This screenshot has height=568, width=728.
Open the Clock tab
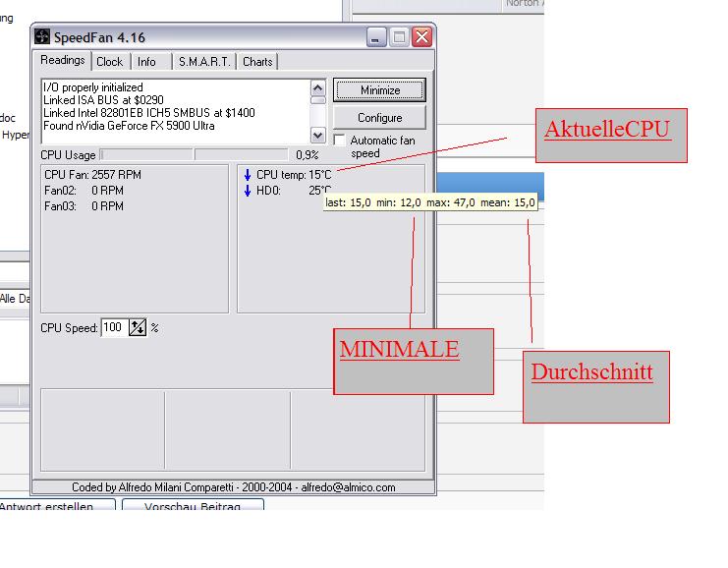[110, 62]
